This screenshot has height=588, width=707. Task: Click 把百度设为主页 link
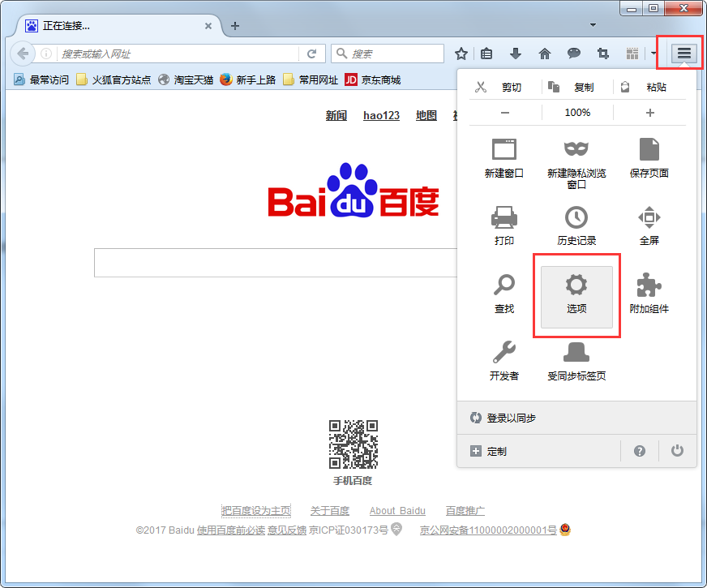255,511
